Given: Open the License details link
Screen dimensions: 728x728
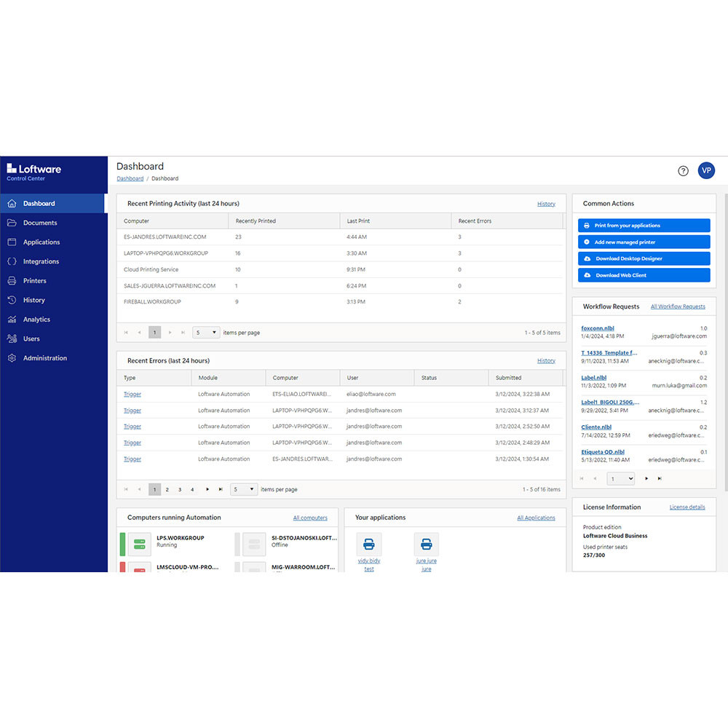Looking at the screenshot, I should 687,507.
